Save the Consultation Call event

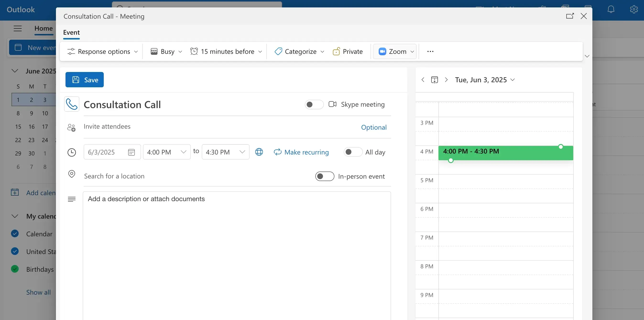[x=84, y=80]
